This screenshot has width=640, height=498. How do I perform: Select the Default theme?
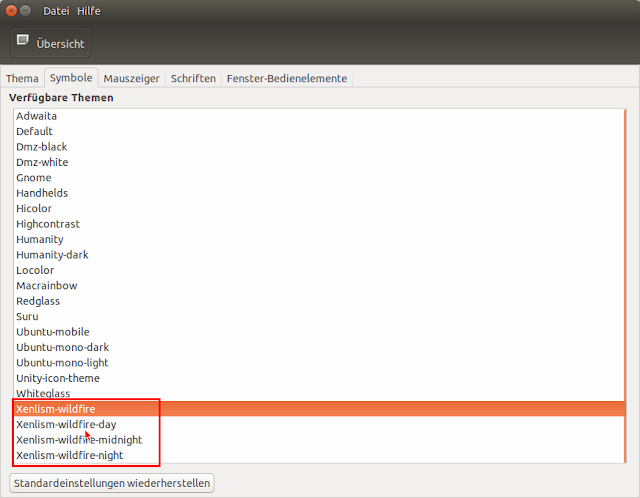click(x=319, y=131)
